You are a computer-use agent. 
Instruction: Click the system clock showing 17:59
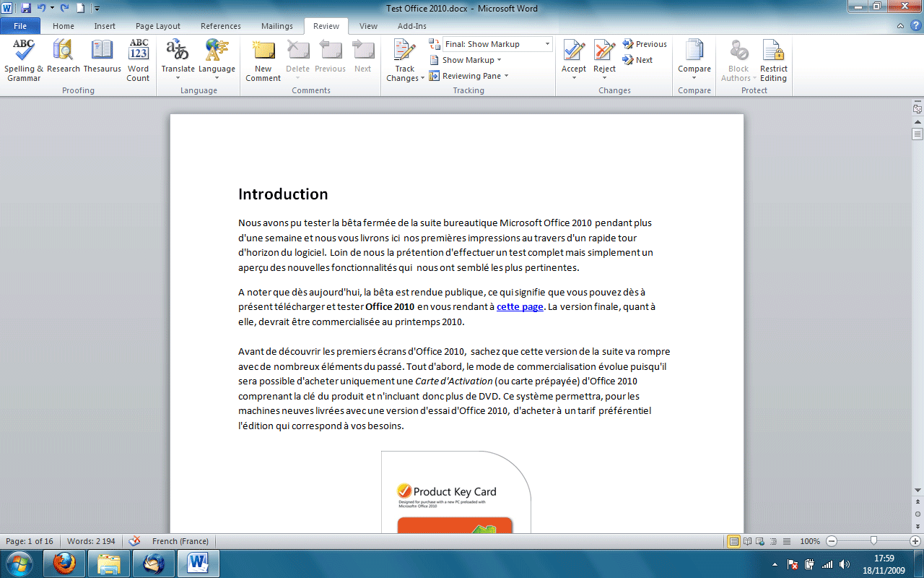click(884, 564)
